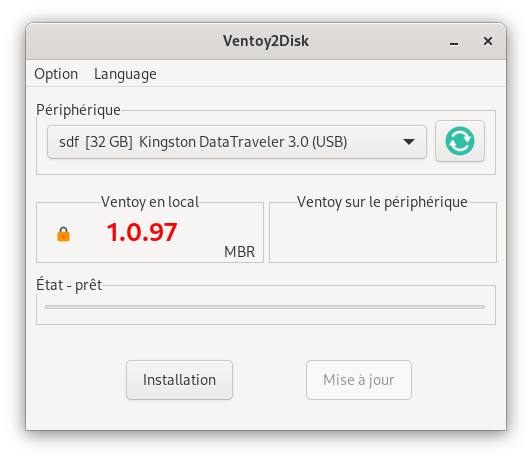This screenshot has height=459, width=532.
Task: Click the Ventoy sur le périphérique panel
Action: (x=383, y=232)
